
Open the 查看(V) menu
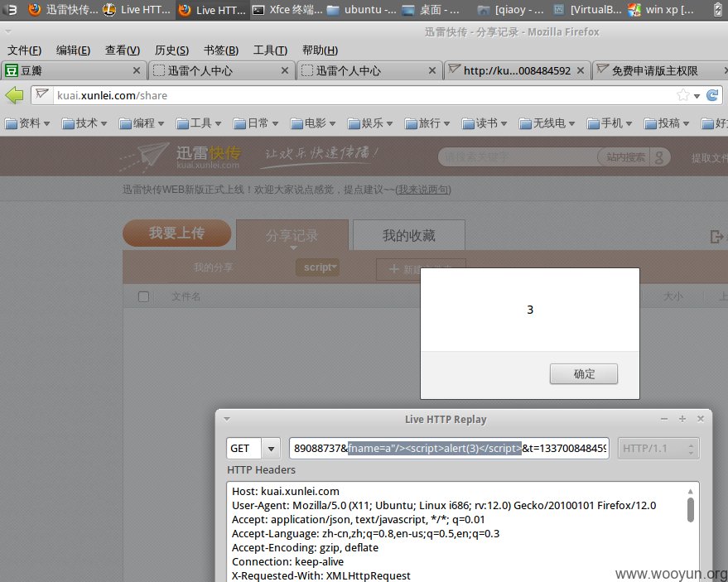pos(122,51)
